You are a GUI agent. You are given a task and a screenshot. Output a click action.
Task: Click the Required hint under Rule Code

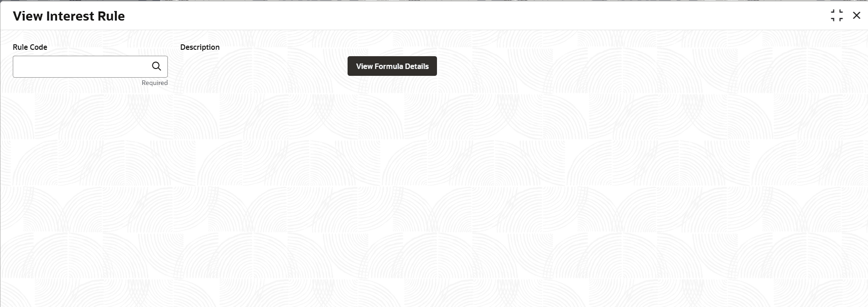[155, 83]
